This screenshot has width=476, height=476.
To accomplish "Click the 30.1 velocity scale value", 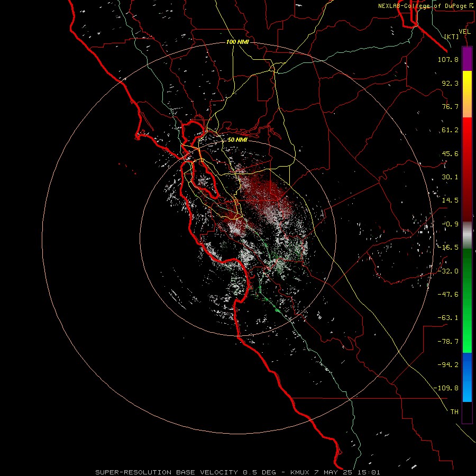I will [x=450, y=177].
